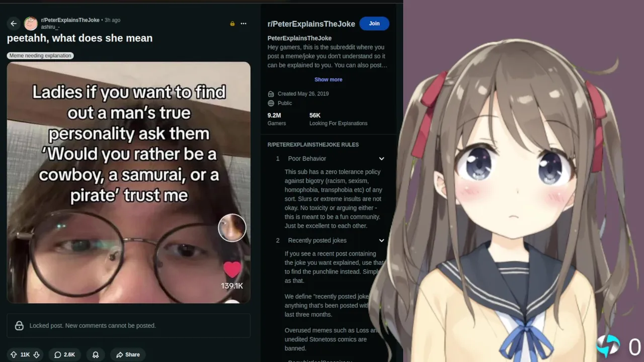This screenshot has width=644, height=362.
Task: Upvote the post
Action: pos(14,354)
